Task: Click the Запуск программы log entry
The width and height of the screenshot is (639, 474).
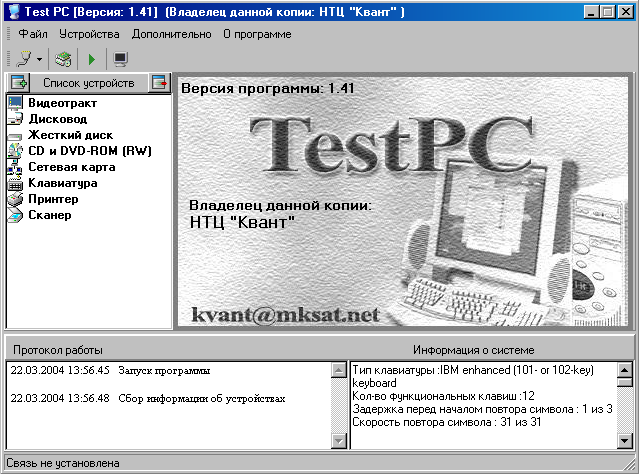Action: coord(164,370)
